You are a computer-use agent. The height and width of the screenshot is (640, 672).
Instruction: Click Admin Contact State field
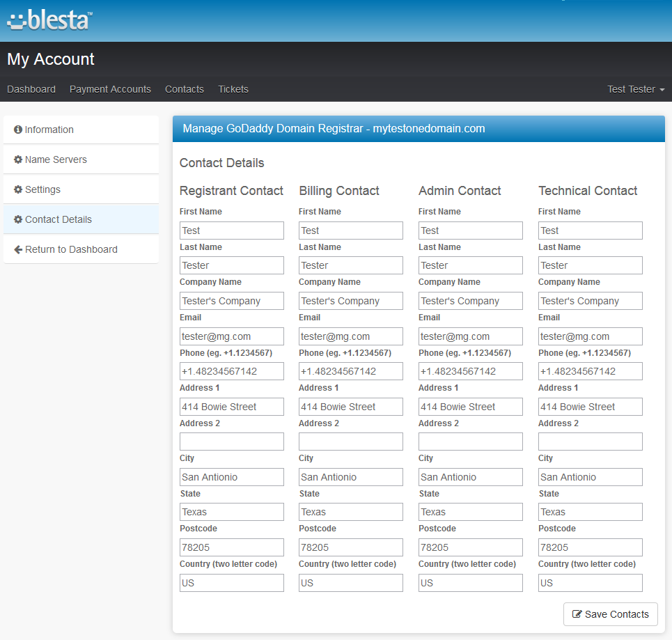point(471,512)
